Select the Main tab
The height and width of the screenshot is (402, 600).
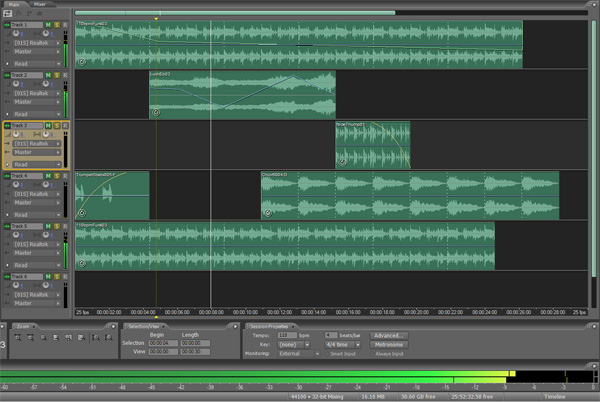pyautogui.click(x=14, y=4)
